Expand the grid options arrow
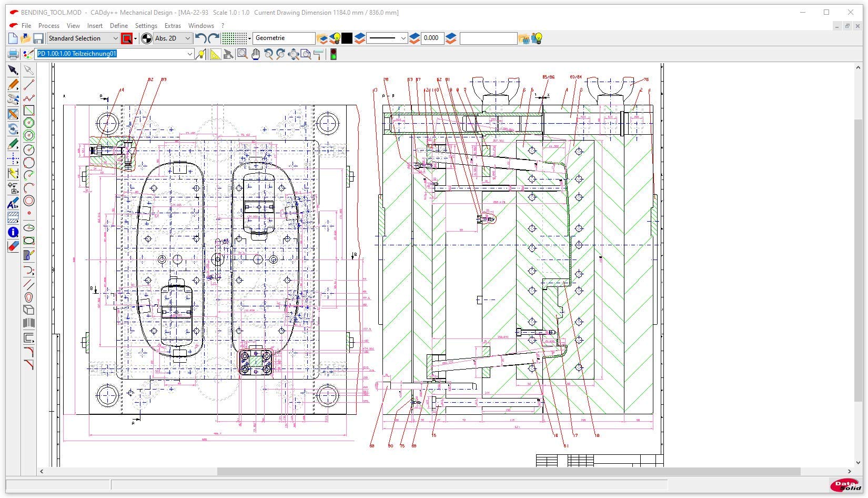The image size is (868, 498). pos(249,38)
